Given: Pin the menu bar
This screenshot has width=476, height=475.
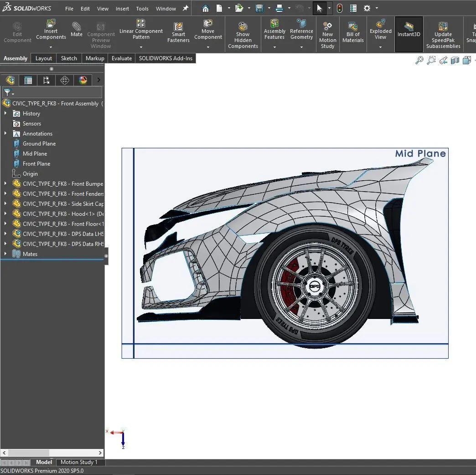Looking at the screenshot, I should pos(185,9).
